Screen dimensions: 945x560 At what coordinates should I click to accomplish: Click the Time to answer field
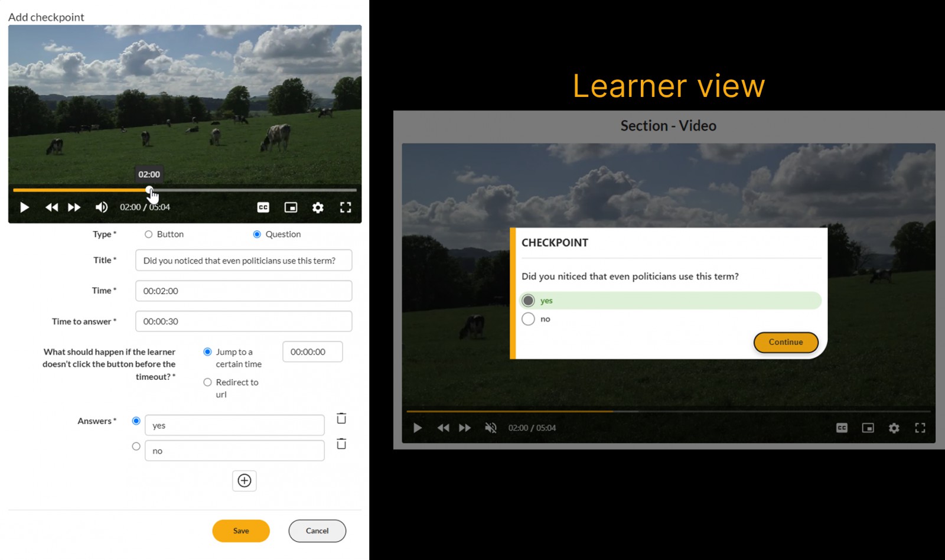point(243,321)
